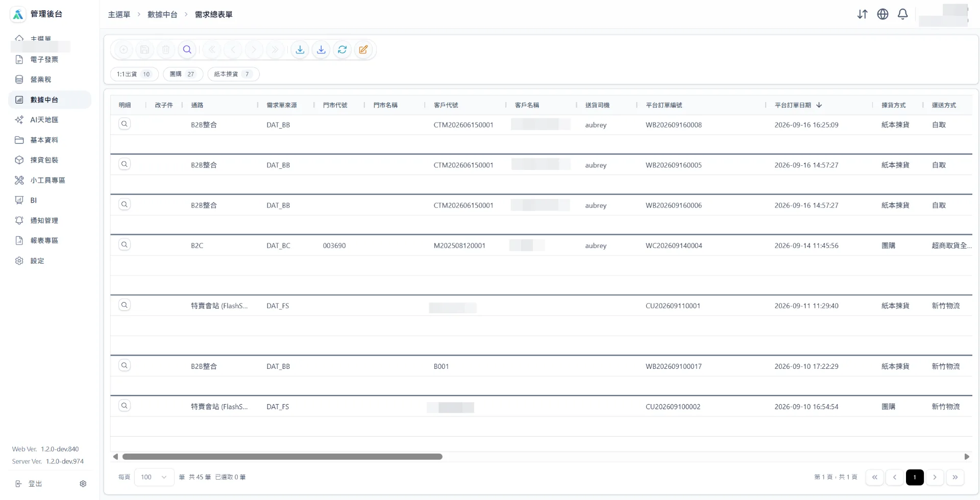The width and height of the screenshot is (980, 500).
Task: Click the horizontal table scrollbar thumb
Action: coord(282,457)
